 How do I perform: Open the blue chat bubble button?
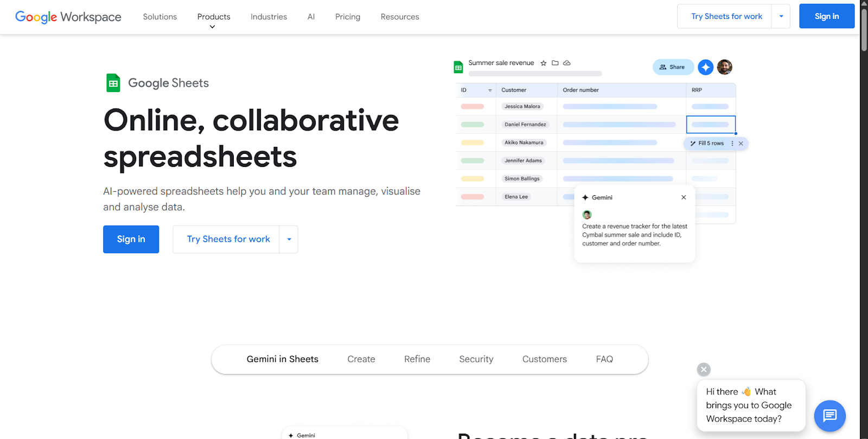coord(830,416)
